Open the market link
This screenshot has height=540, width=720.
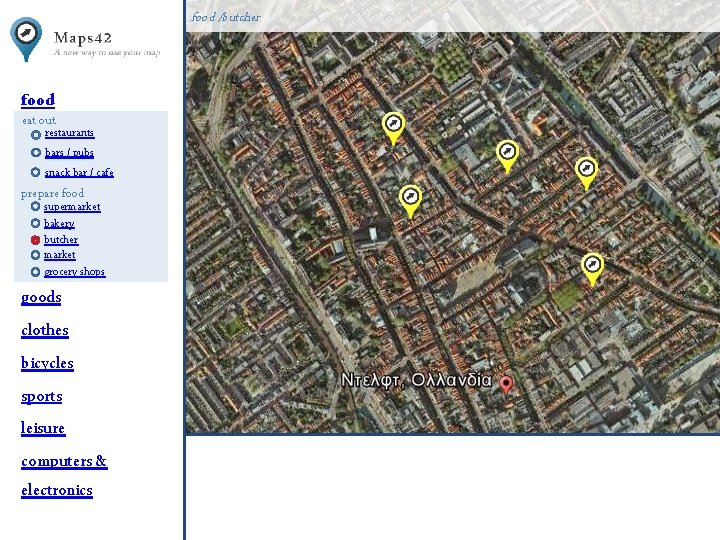60,255
